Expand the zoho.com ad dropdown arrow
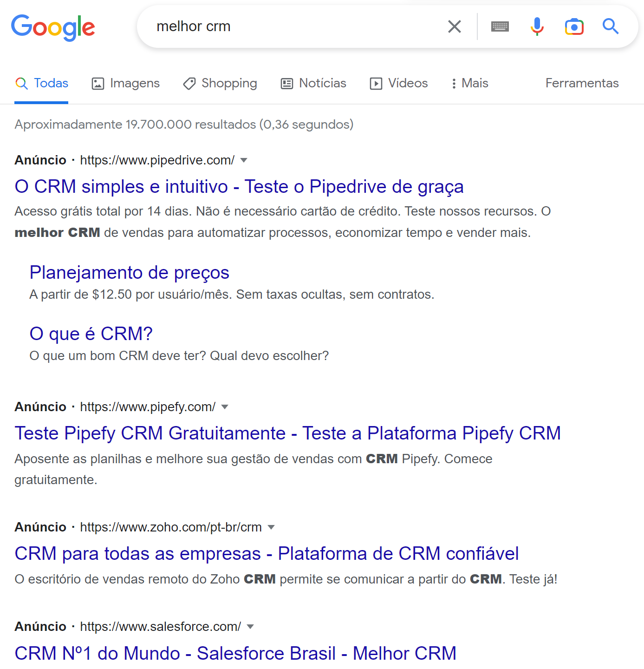The image size is (644, 669). point(272,527)
